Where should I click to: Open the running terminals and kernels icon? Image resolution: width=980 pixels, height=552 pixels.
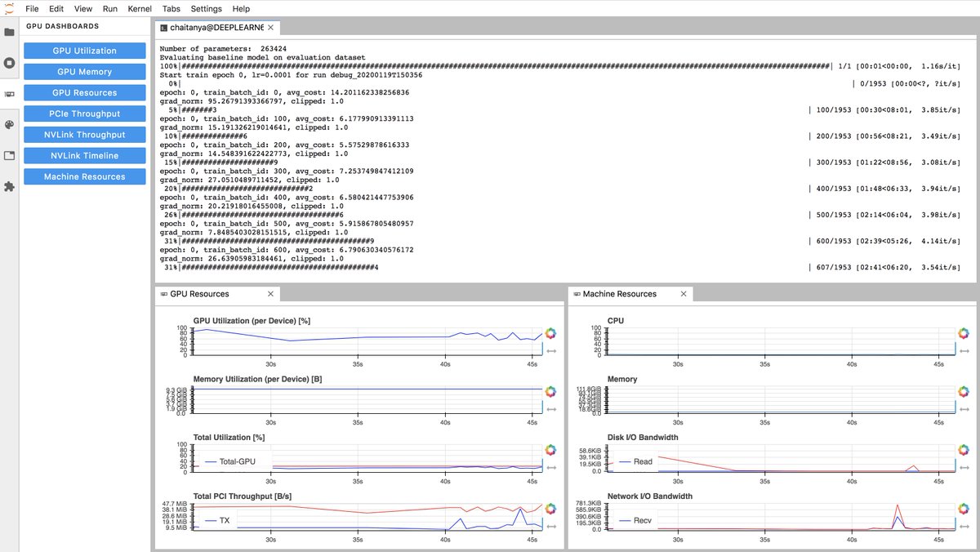tap(9, 63)
